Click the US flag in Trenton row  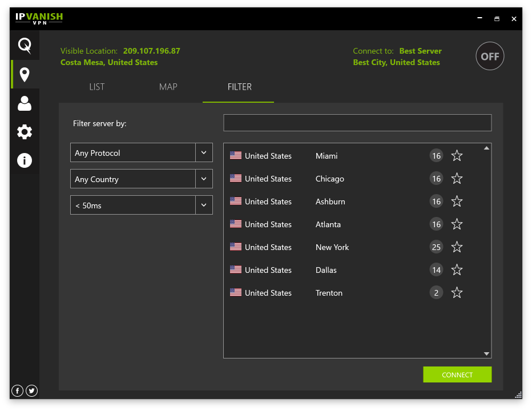coord(236,292)
